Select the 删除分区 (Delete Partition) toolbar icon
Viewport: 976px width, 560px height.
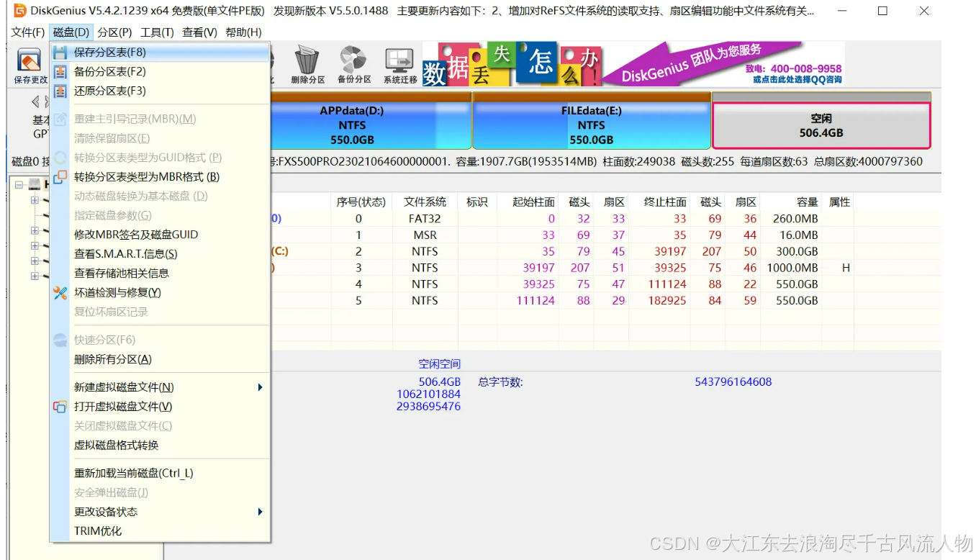coord(307,61)
